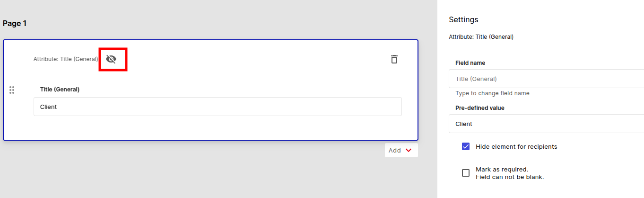Click the 'Hide element for recipients' label text
The height and width of the screenshot is (198, 644).
516,146
